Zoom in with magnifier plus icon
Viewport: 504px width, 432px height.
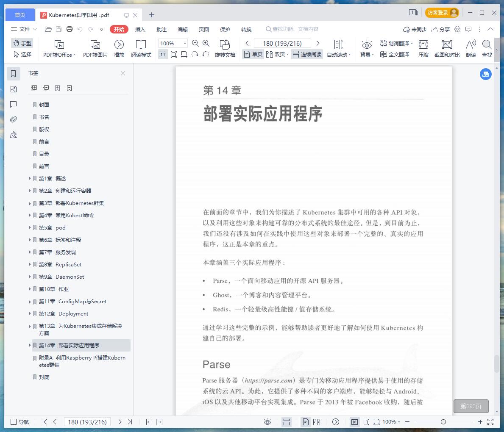point(206,43)
